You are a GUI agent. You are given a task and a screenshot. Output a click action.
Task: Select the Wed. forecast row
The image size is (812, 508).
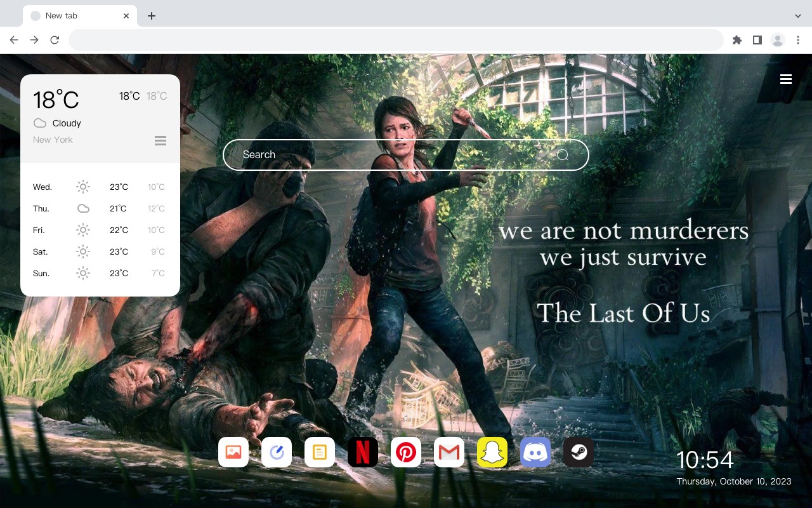click(x=100, y=187)
